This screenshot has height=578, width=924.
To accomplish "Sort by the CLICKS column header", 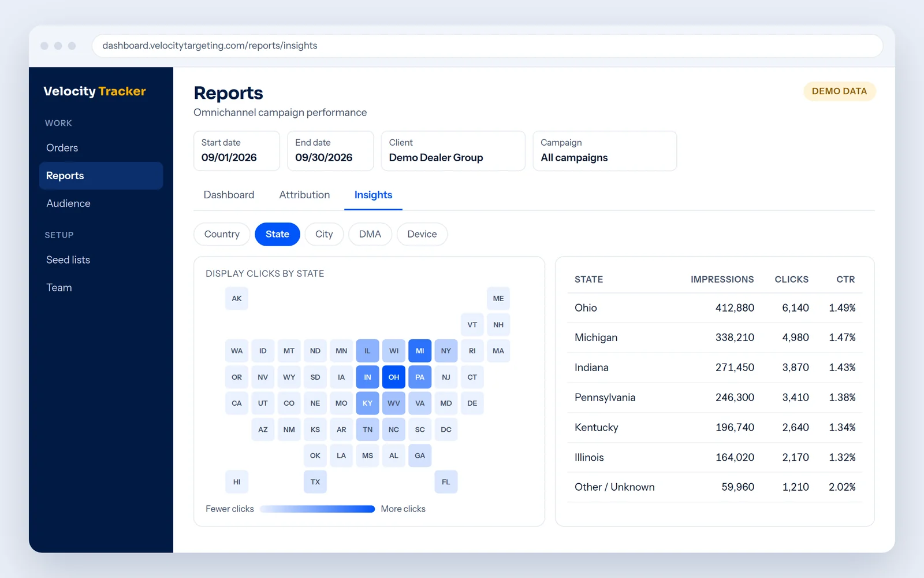I will [x=791, y=280].
